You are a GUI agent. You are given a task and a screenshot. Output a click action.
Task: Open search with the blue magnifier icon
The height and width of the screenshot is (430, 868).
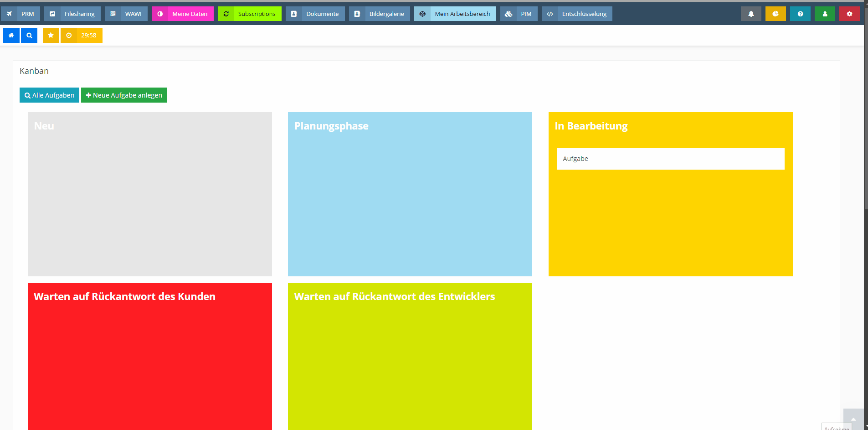tap(29, 36)
